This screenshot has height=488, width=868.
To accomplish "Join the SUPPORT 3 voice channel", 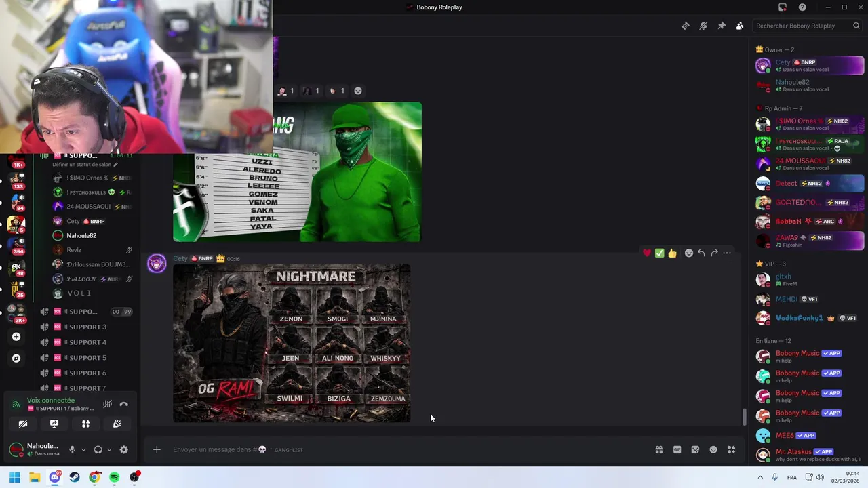I will [x=85, y=327].
